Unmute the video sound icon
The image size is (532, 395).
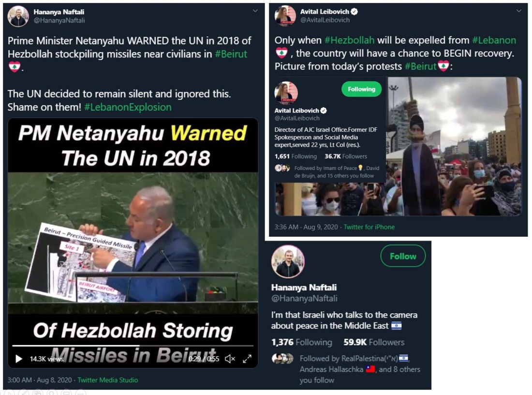coord(230,359)
